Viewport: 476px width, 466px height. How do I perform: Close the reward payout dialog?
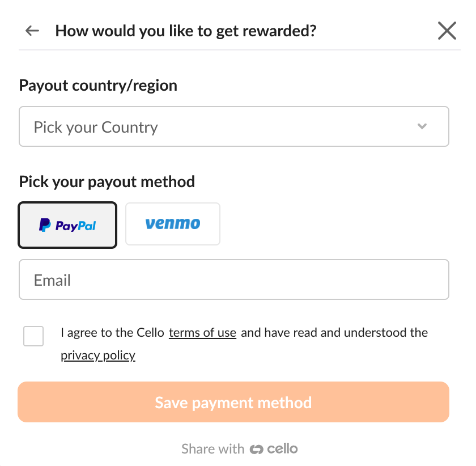pos(447,31)
